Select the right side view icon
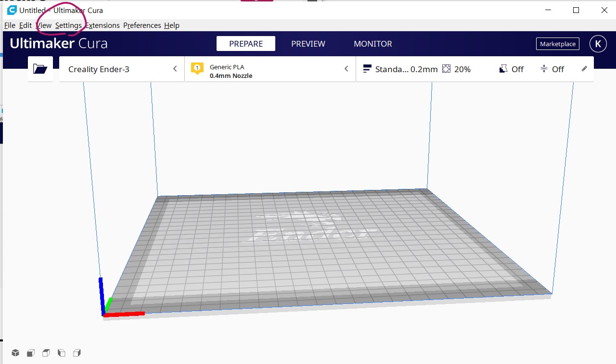Screen dimensions: 616x364 tap(77, 353)
